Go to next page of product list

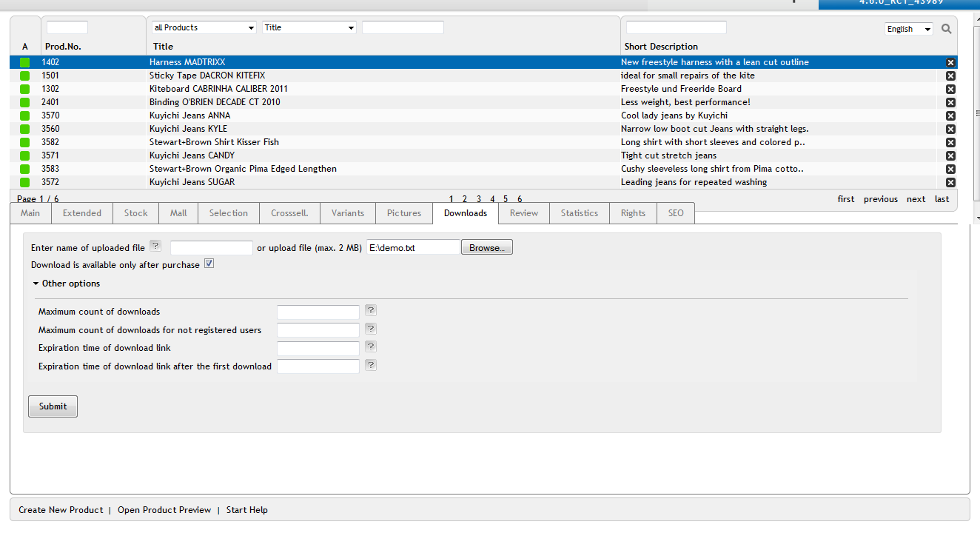pyautogui.click(x=916, y=199)
